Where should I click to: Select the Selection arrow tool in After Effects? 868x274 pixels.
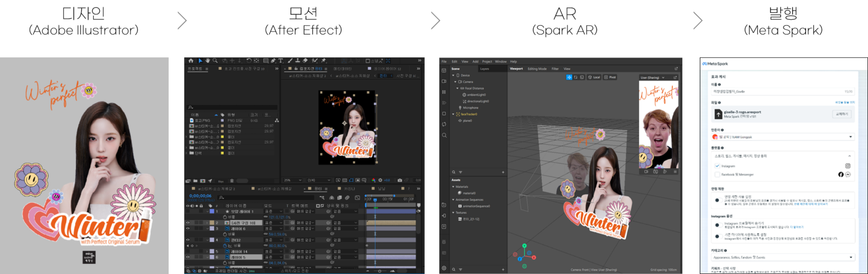pyautogui.click(x=200, y=61)
